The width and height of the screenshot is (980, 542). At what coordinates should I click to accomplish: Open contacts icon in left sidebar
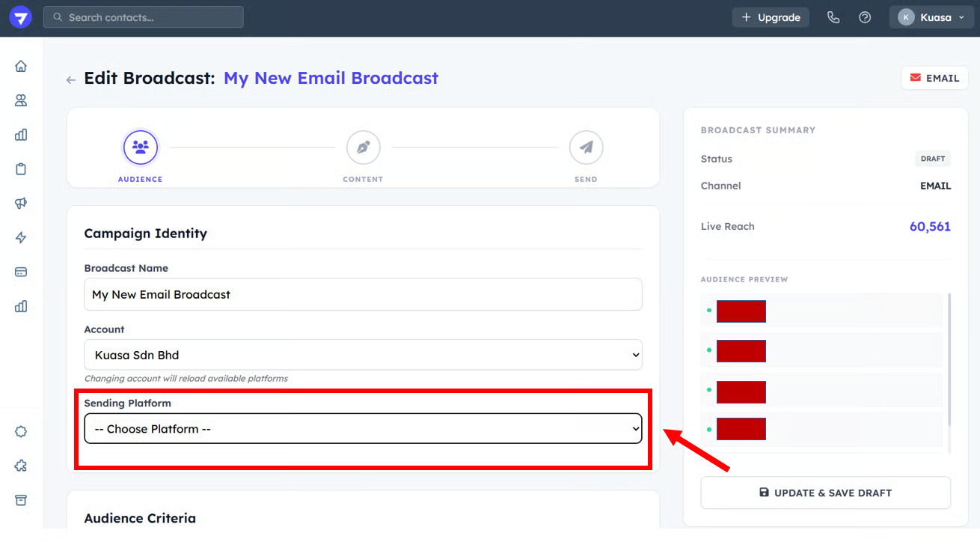click(x=21, y=100)
